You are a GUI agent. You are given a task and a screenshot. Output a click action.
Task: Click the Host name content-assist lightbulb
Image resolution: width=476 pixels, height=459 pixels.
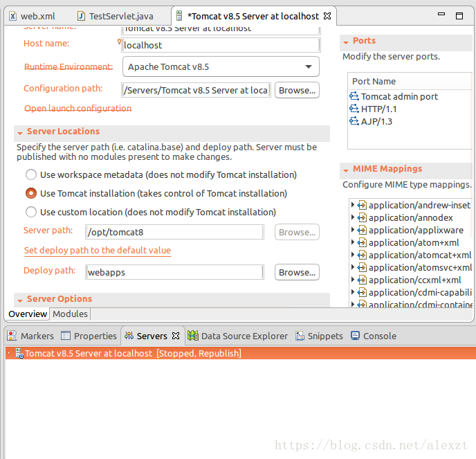(119, 42)
